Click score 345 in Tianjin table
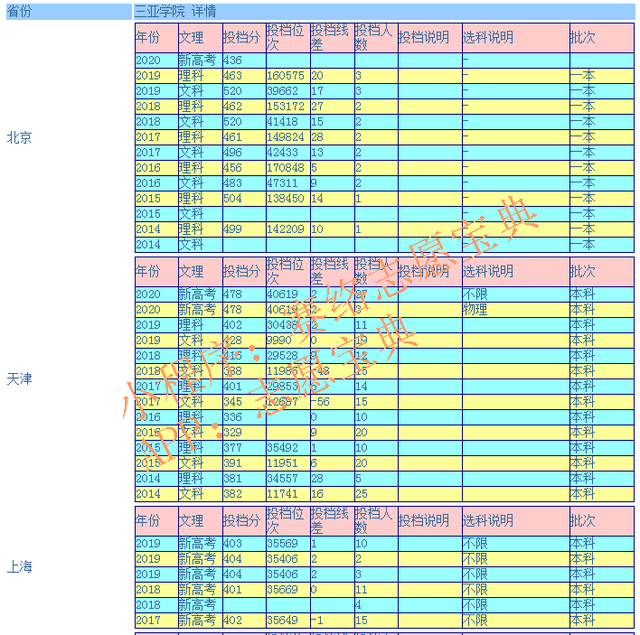The width and height of the screenshot is (640, 635). [244, 402]
